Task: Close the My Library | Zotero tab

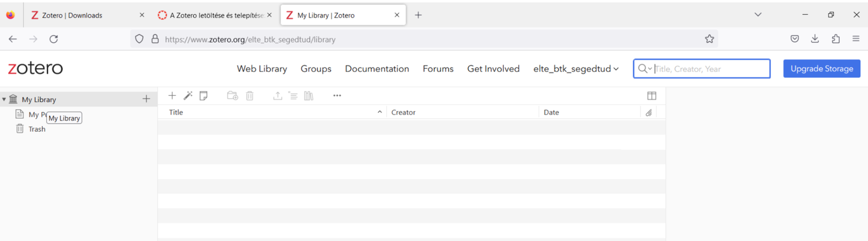Action: pos(397,15)
